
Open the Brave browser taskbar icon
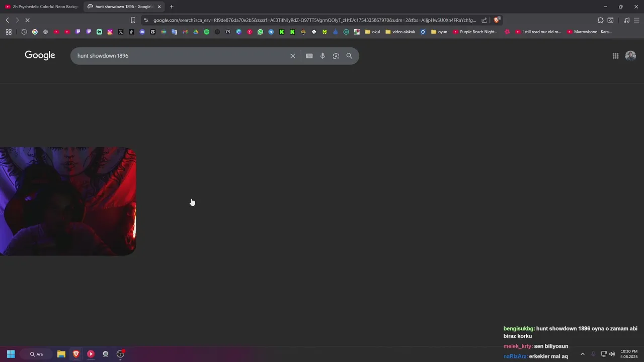(76, 354)
